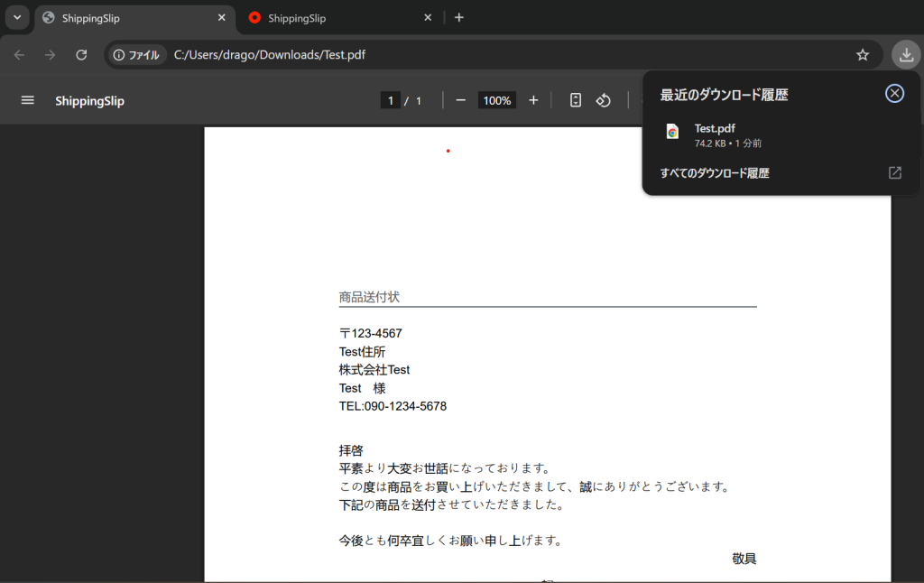Open full download history link
Screen dimensions: 924x583
point(715,173)
